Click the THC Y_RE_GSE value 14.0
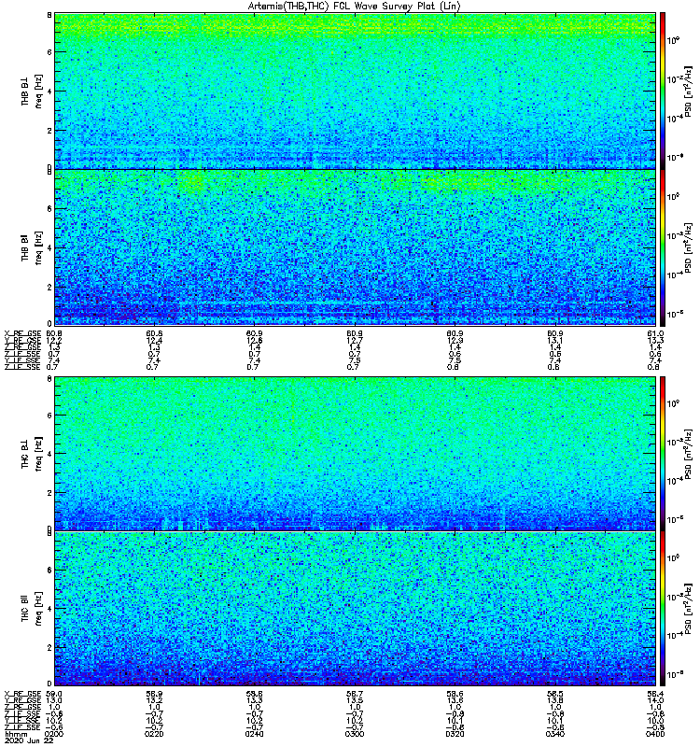This screenshot has width=700, height=747. point(656,700)
